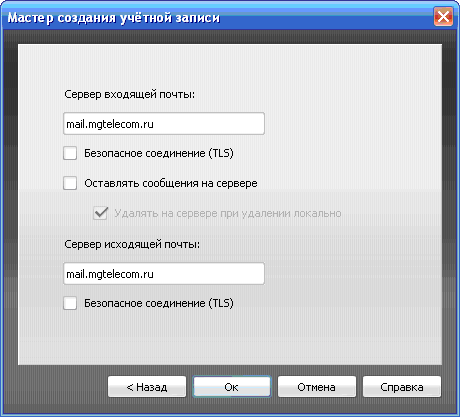Close the account creation wizard window
Viewport: 460px width, 417px height.
point(443,16)
